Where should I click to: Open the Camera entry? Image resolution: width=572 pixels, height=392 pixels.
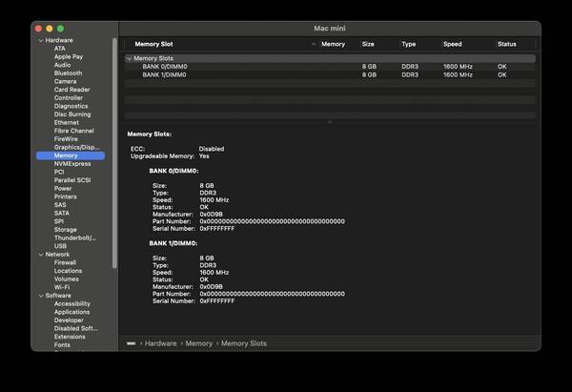65,81
